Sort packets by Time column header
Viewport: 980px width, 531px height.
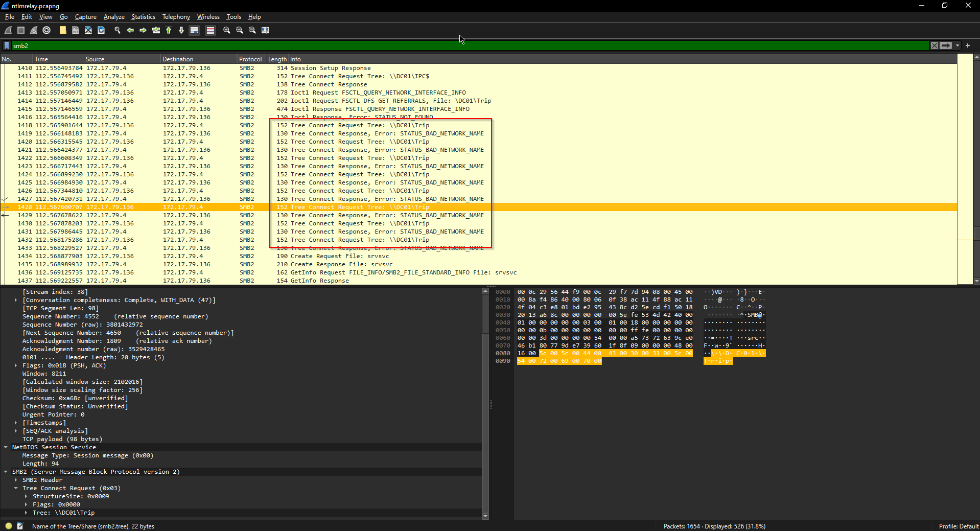[x=58, y=59]
